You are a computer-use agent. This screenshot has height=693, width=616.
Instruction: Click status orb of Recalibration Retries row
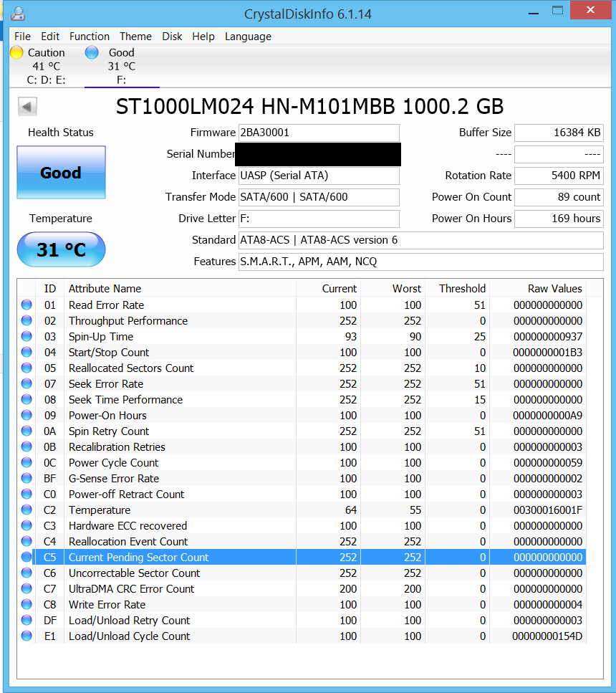pyautogui.click(x=27, y=446)
